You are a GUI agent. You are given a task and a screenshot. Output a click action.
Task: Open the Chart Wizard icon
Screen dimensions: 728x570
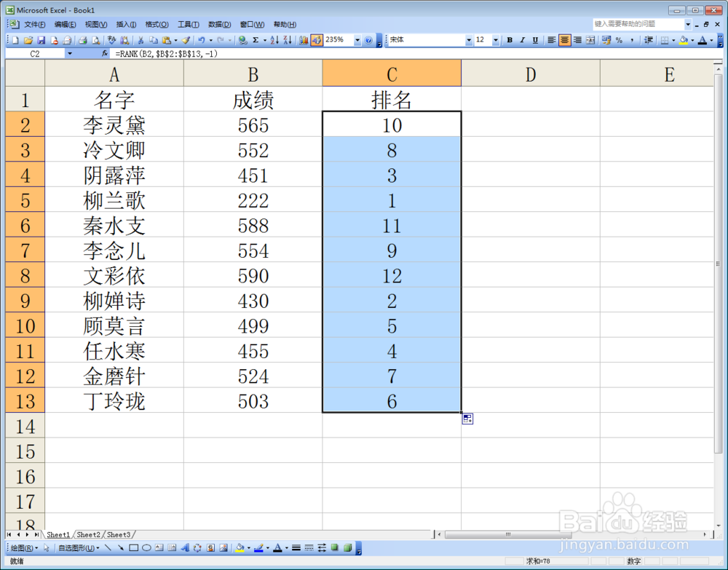coord(304,40)
